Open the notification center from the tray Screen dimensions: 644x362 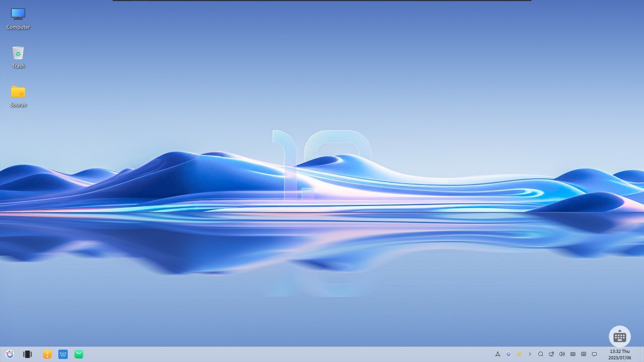coord(594,354)
